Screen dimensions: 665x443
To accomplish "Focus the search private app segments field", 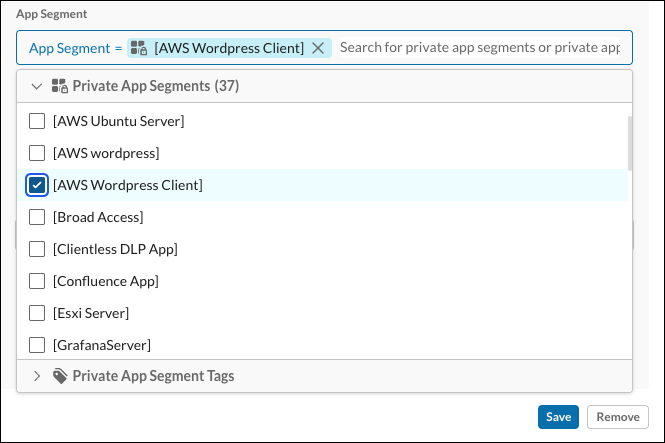I will [480, 47].
